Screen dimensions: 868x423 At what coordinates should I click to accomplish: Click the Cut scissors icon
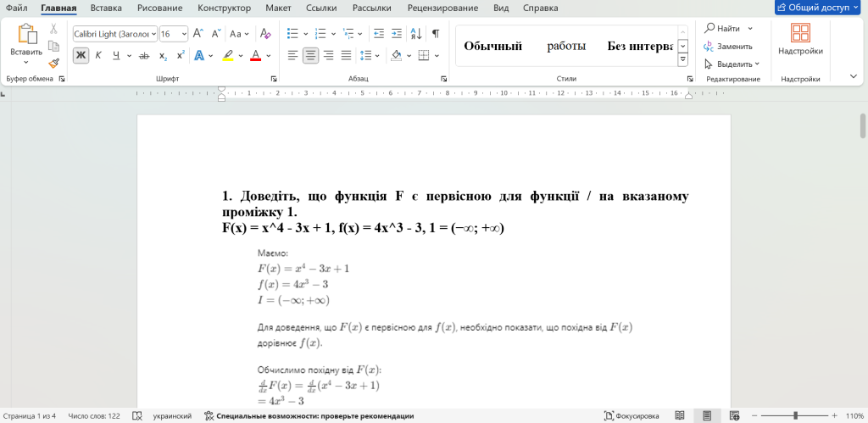(x=53, y=29)
